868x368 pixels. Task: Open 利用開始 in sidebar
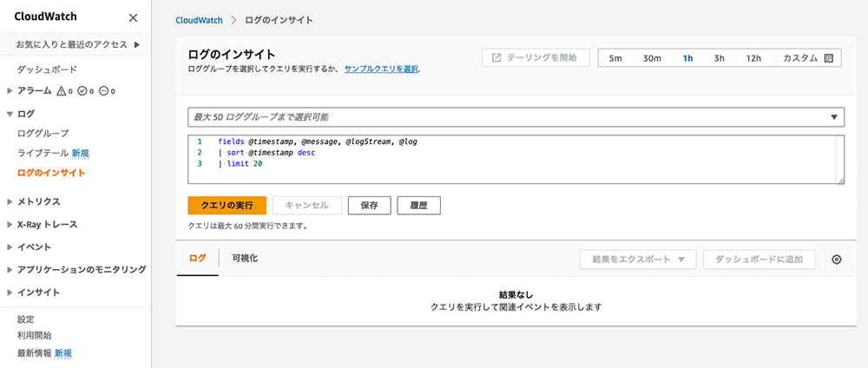35,335
